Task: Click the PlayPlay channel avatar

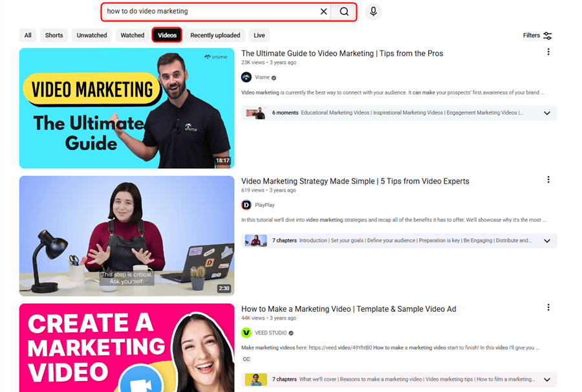Action: 246,205
